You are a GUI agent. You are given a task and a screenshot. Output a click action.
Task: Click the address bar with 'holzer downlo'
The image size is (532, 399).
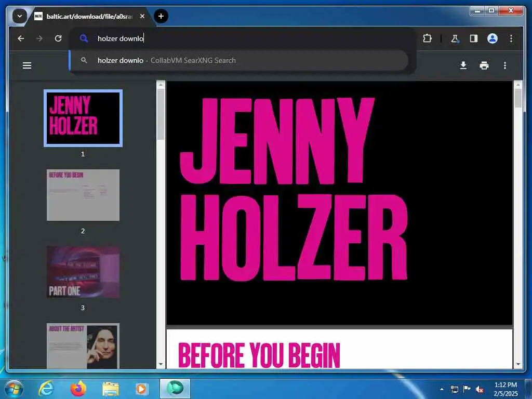243,38
